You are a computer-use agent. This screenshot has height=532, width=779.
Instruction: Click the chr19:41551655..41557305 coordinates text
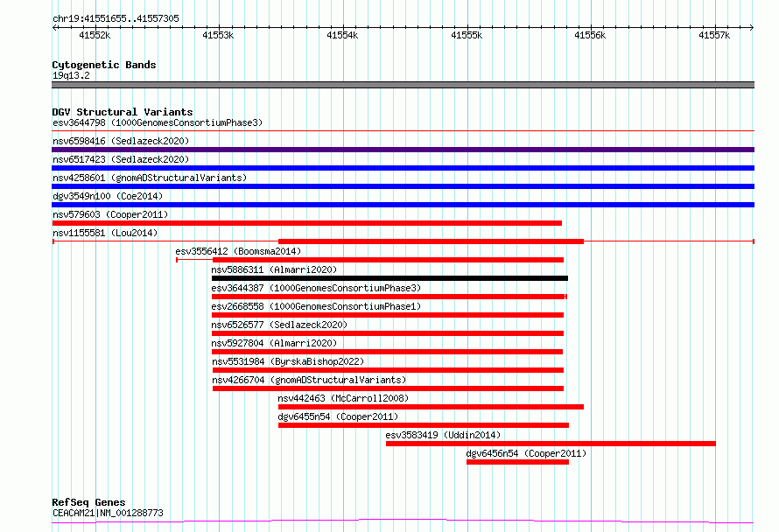coord(116,19)
